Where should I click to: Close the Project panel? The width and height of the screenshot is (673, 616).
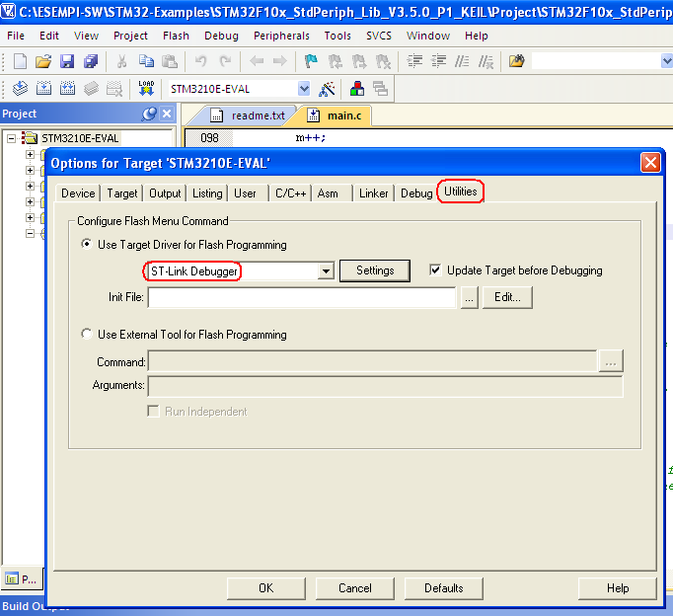(167, 114)
